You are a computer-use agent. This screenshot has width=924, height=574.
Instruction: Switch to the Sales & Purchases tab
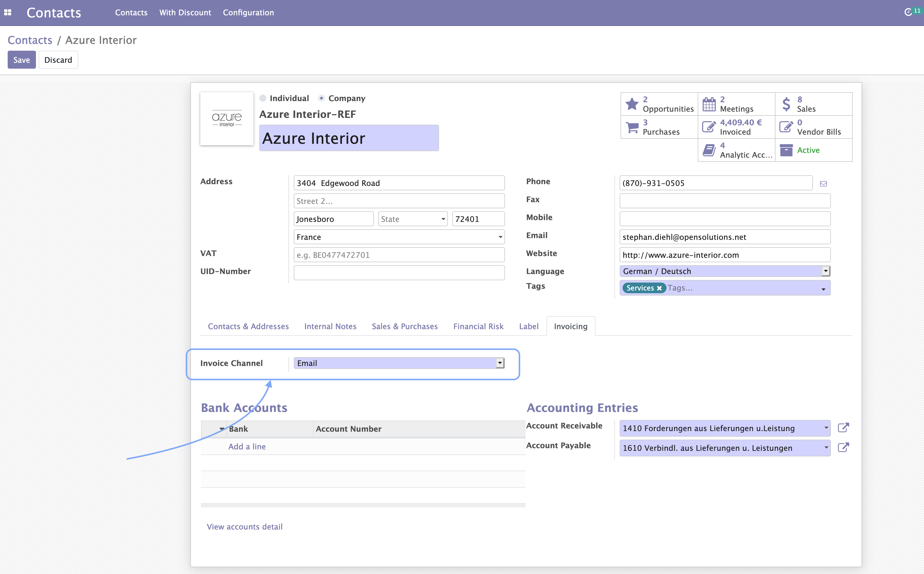pyautogui.click(x=404, y=326)
